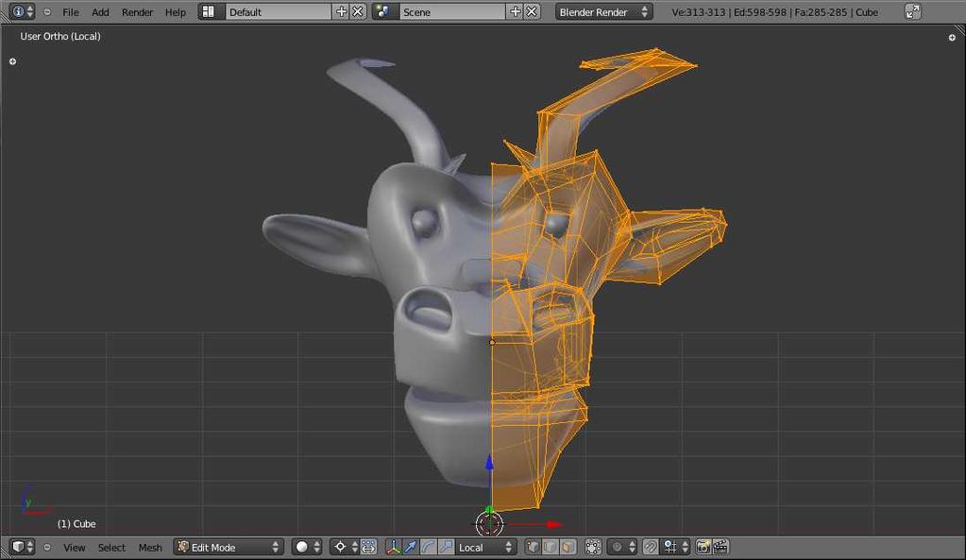Open the Blender Render engine dropdown
The image size is (966, 560).
pos(603,11)
